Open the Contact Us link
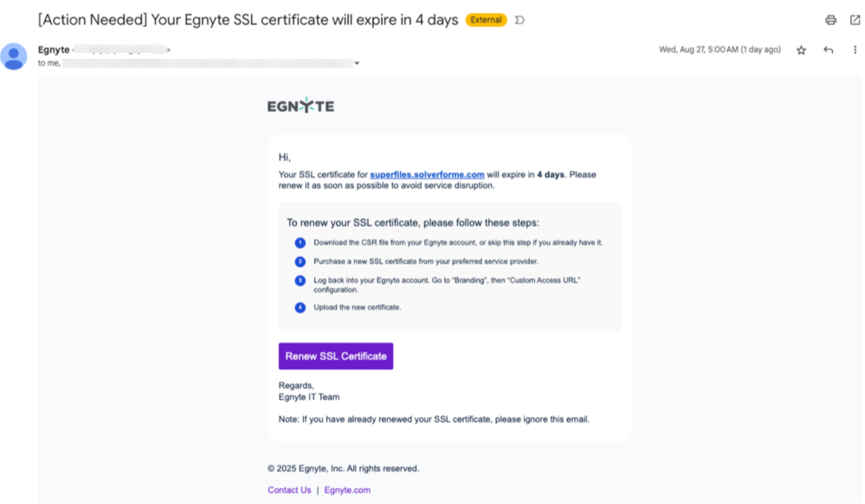 pos(289,490)
